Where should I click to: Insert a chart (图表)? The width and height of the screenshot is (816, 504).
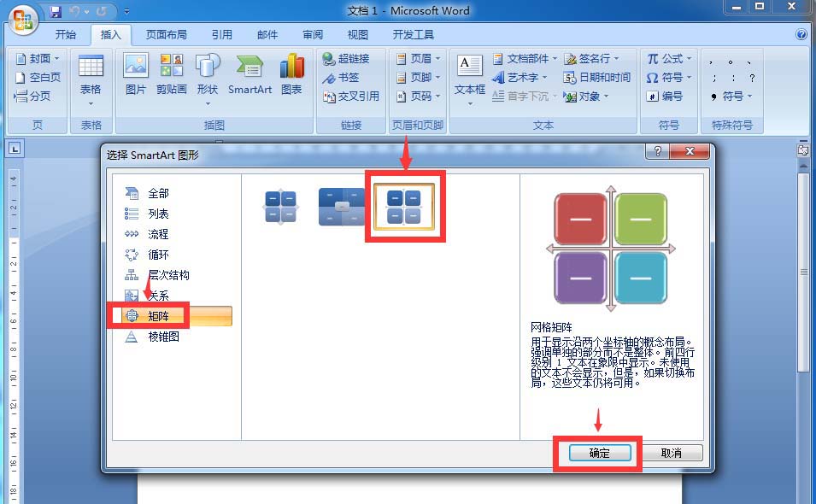tap(291, 74)
